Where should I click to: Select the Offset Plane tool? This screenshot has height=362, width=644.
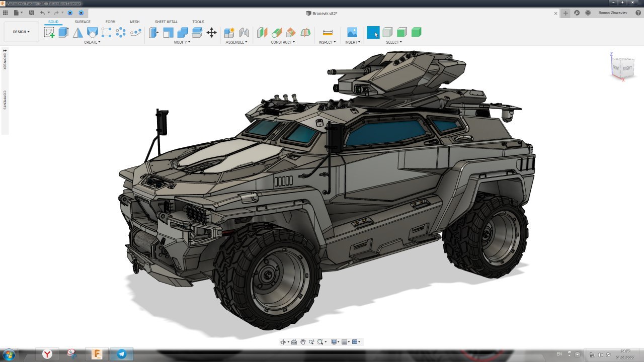[262, 33]
